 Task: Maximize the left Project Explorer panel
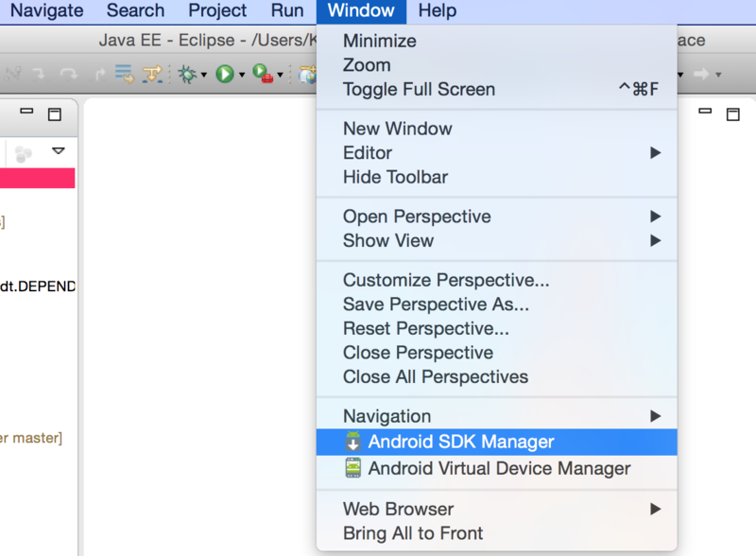tap(55, 114)
